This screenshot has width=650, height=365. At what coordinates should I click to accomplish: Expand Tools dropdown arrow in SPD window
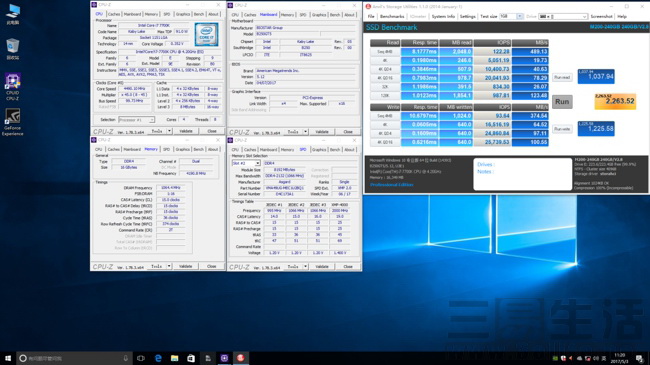[x=306, y=267]
